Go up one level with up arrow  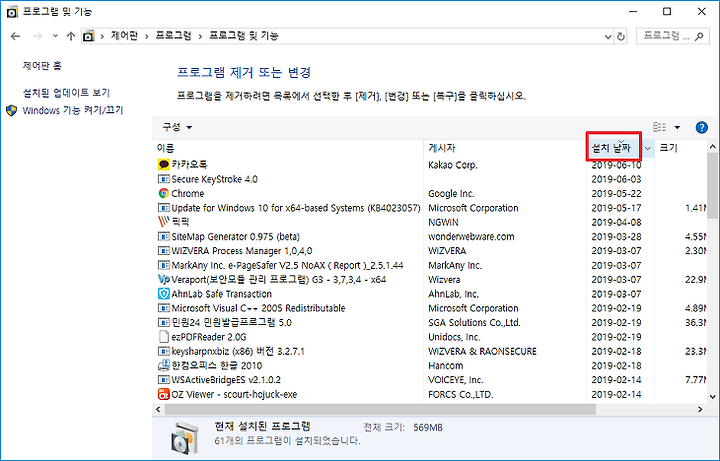coord(70,36)
